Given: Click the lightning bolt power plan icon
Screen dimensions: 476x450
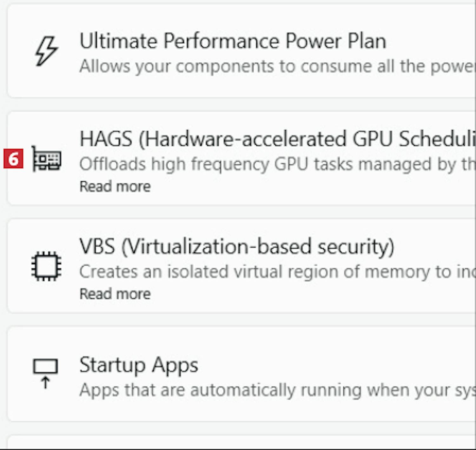Looking at the screenshot, I should point(47,51).
